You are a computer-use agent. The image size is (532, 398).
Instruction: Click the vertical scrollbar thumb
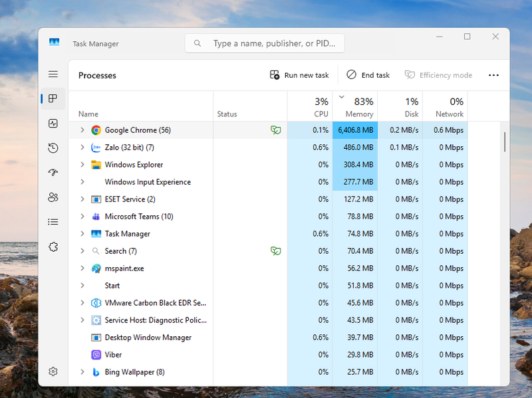pyautogui.click(x=505, y=142)
